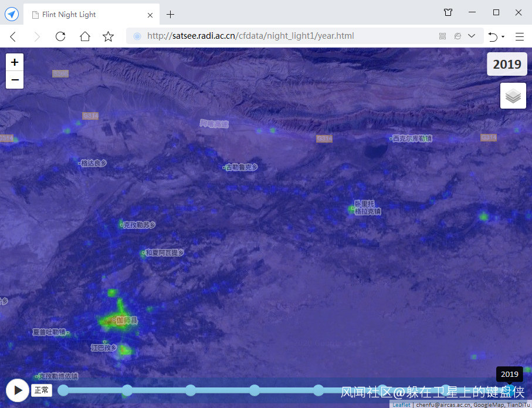Jump to the first timeline year marker

63,390
